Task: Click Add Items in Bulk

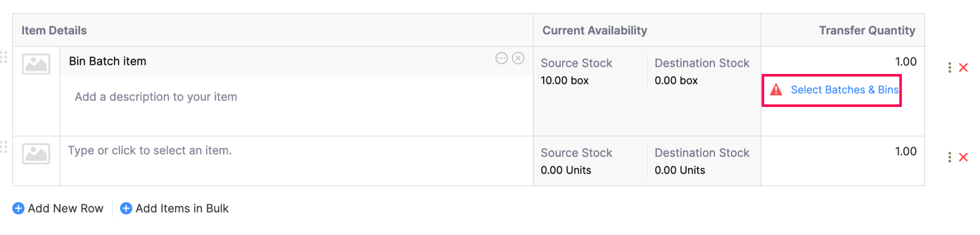Action: tap(182, 208)
